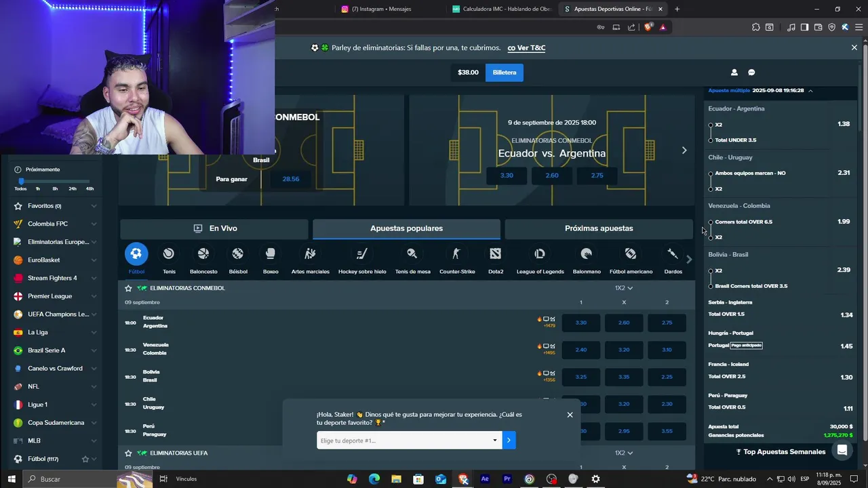
Task: Toggle the browser sidebar panel icon
Action: (x=804, y=27)
